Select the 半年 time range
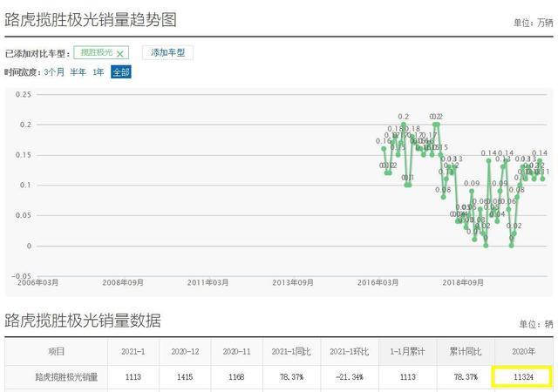Viewport: 558px width, 392px height. pos(78,72)
